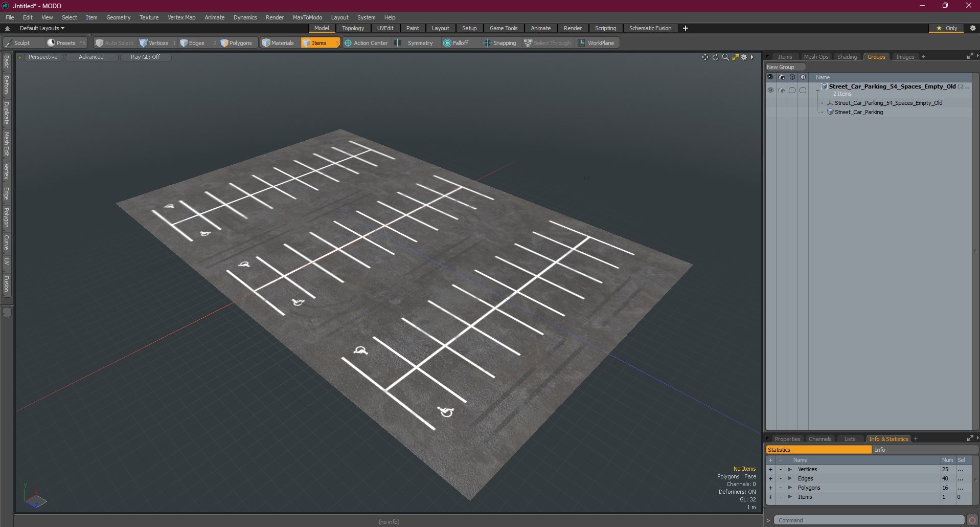Switch to the Channels tab
The width and height of the screenshot is (980, 527).
[x=820, y=439]
